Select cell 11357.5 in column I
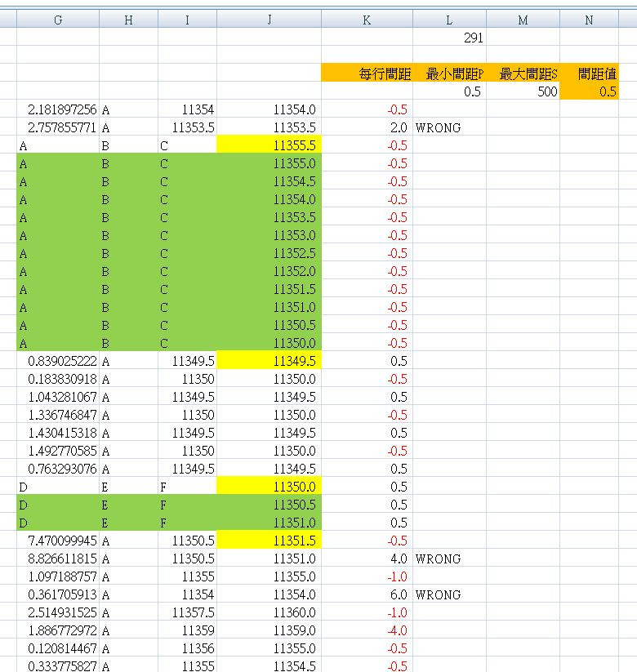 [187, 613]
